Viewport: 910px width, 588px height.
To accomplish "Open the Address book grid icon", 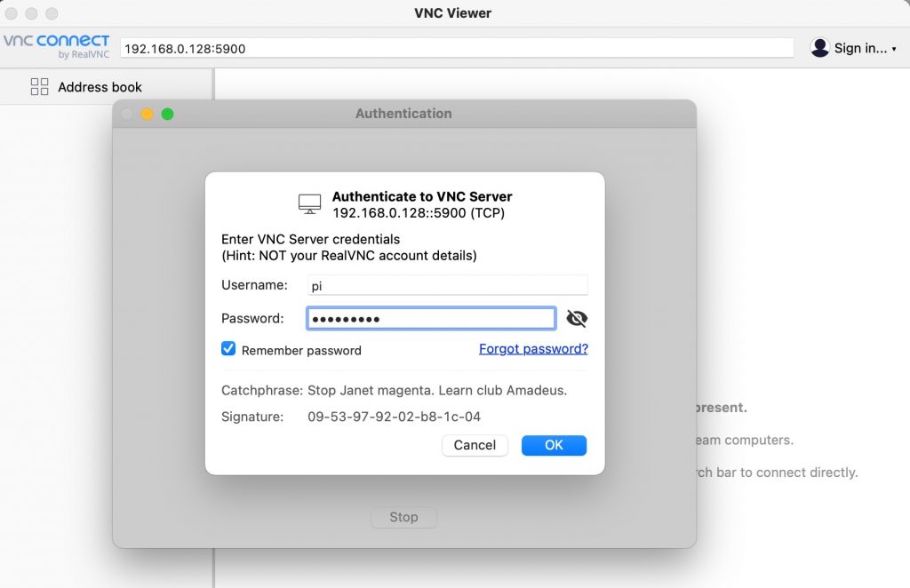I will [x=39, y=87].
